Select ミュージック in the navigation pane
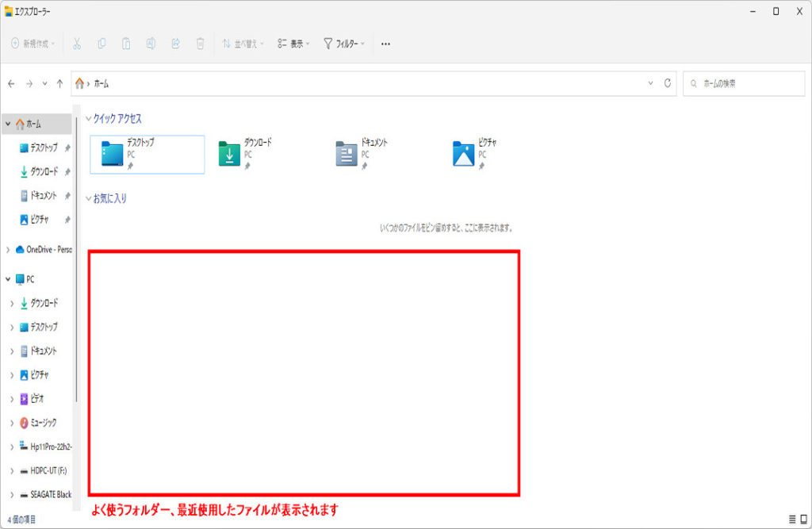The width and height of the screenshot is (812, 529). [43, 423]
